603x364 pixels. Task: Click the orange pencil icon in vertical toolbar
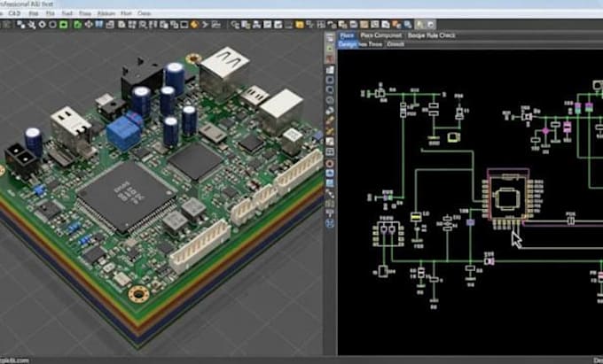coord(330,120)
